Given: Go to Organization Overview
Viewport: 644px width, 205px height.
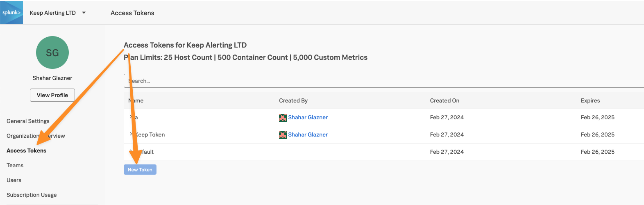Looking at the screenshot, I should pyautogui.click(x=36, y=136).
